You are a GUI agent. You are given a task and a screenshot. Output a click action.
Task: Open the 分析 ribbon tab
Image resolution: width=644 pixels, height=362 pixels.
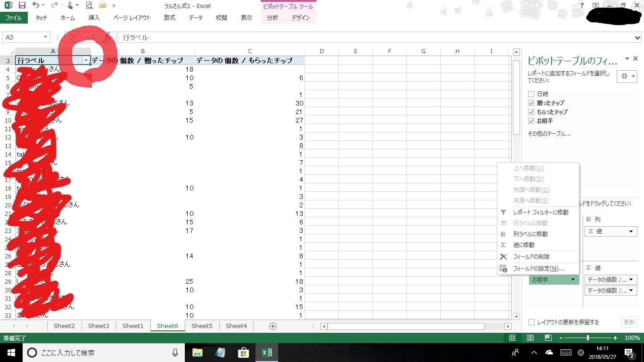coord(272,18)
